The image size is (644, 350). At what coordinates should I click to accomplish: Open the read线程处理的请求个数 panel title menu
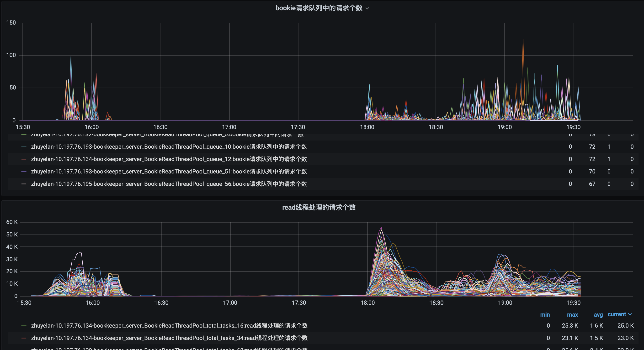pos(319,207)
